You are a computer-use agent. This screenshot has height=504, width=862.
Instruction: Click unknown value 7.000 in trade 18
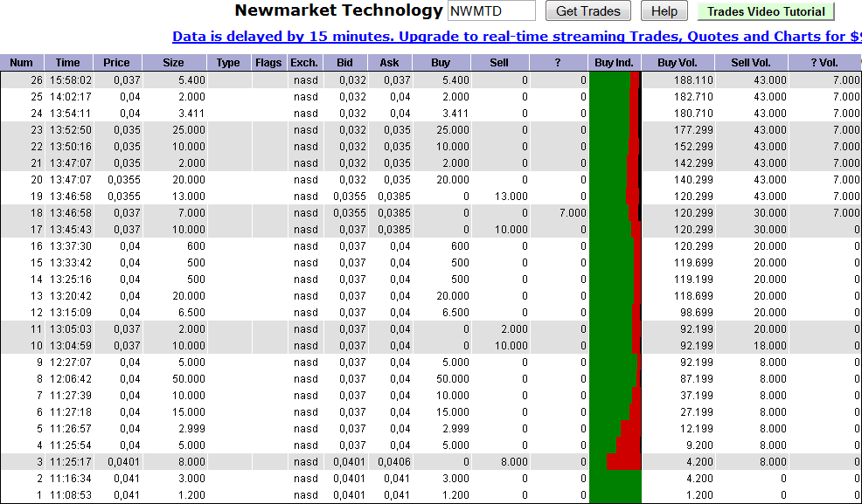click(x=573, y=213)
